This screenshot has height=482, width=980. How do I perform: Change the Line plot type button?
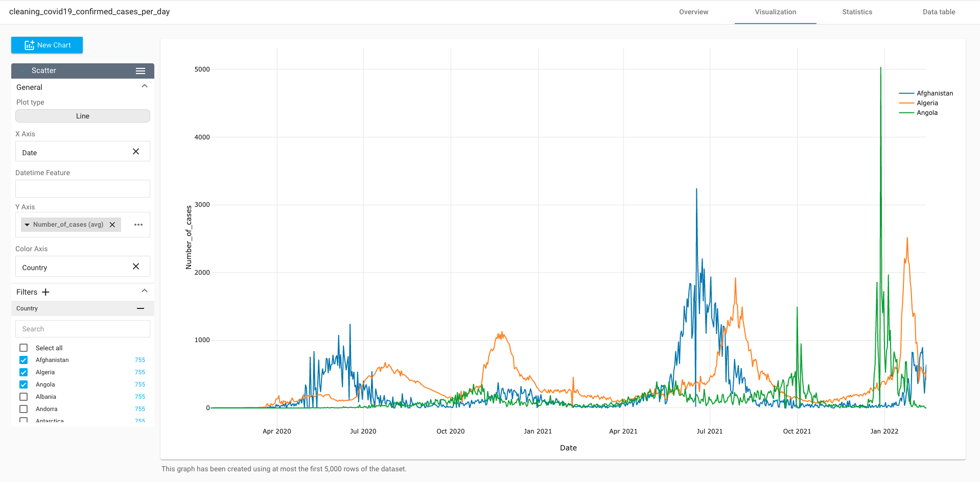83,116
